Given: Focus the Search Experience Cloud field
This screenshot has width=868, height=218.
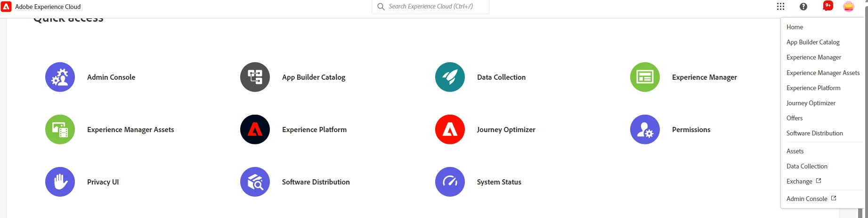Looking at the screenshot, I should coord(430,7).
